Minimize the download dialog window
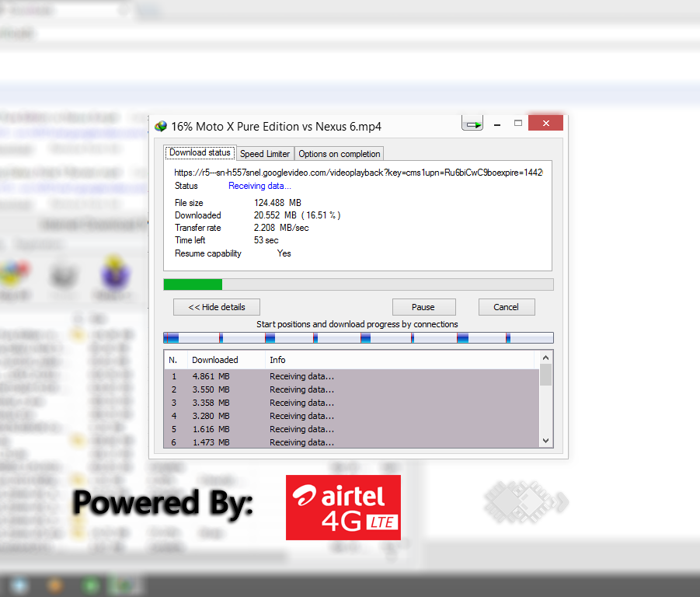 point(497,124)
